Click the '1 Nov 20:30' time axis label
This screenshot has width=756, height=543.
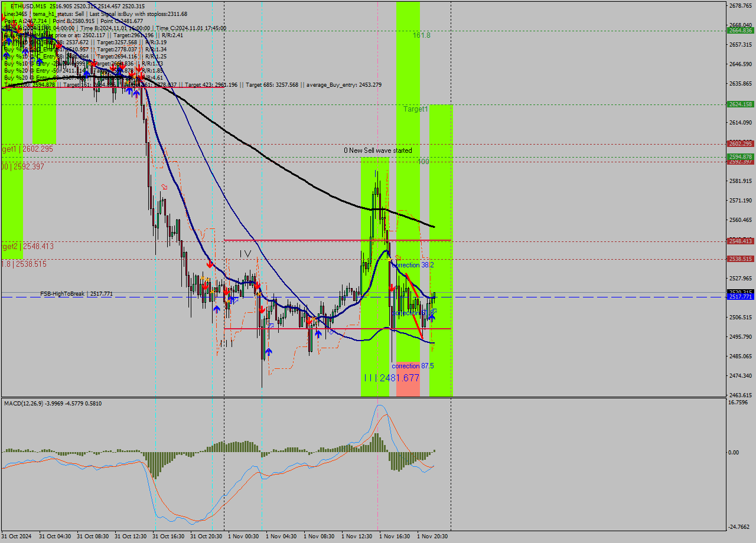[x=432, y=537]
